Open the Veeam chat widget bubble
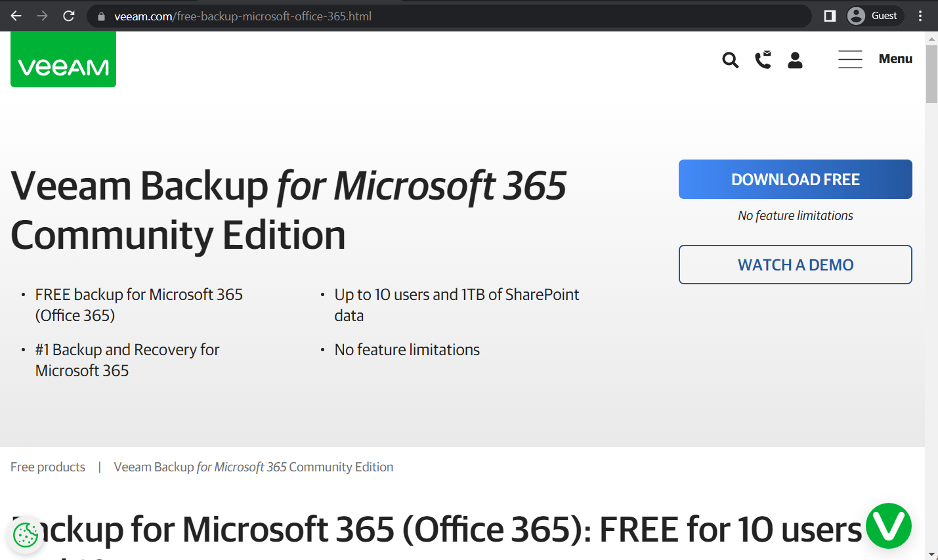Image resolution: width=938 pixels, height=560 pixels. [x=889, y=525]
